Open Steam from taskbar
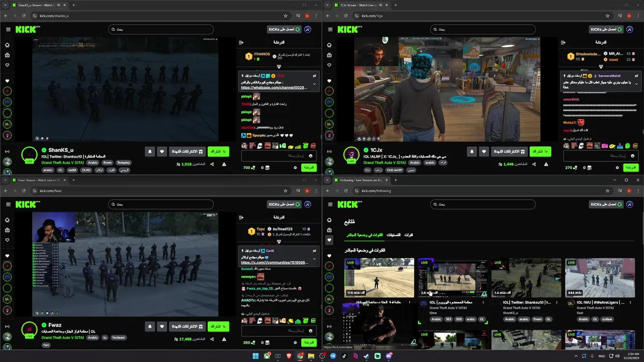 (x=366, y=356)
